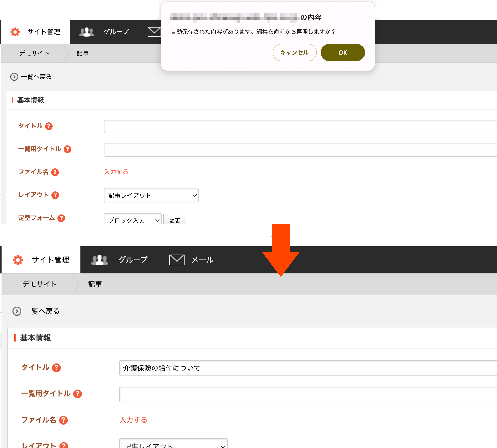497x448 pixels.
Task: Click help icon next to lower 一覧用タイトル label
Action: point(77,394)
